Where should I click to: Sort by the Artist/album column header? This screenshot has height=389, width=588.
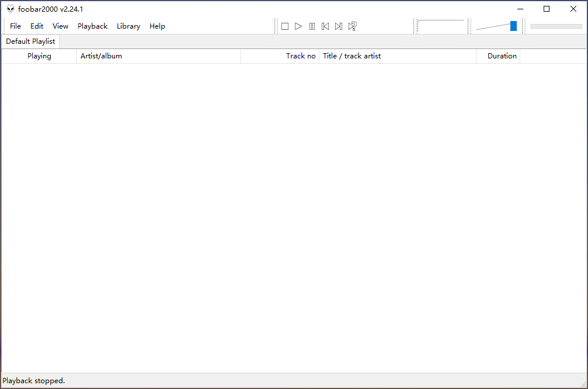tap(158, 56)
